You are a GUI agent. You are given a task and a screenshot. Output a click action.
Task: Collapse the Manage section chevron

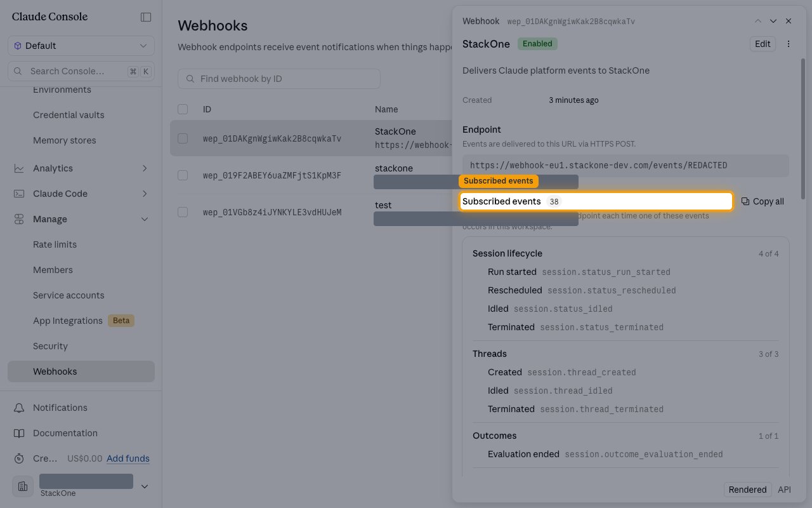tap(145, 219)
